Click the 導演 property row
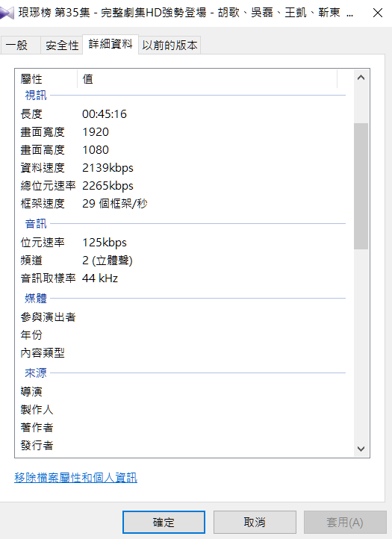Viewport: 392px width, 539px height. click(x=183, y=391)
